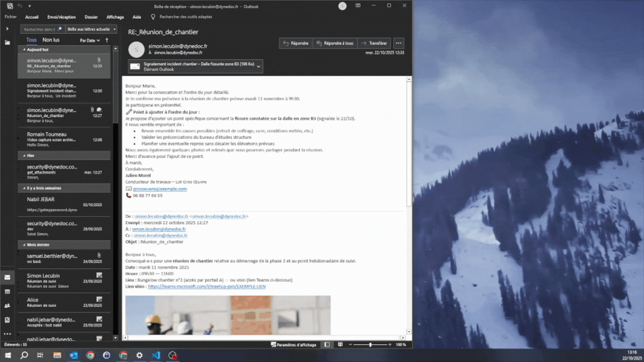Open the Teams meeting link
Viewport: 644px width, 362px height.
coord(206,287)
